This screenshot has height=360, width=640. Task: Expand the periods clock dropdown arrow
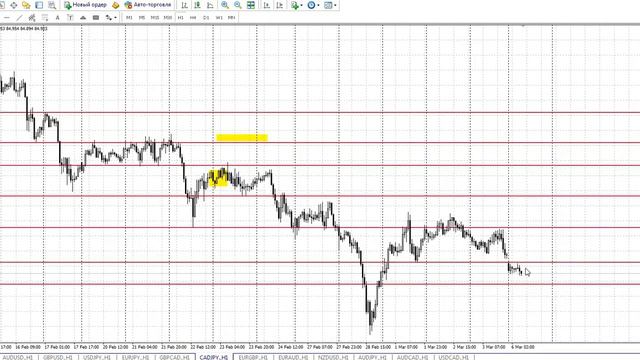coord(318,5)
